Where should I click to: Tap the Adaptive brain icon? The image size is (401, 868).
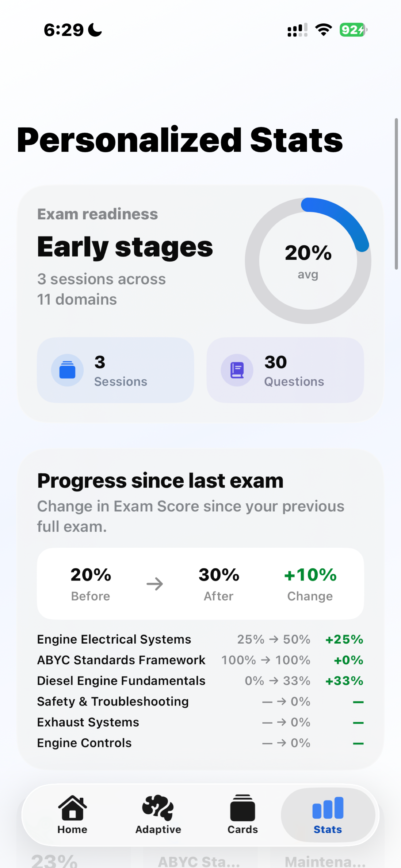(158, 808)
